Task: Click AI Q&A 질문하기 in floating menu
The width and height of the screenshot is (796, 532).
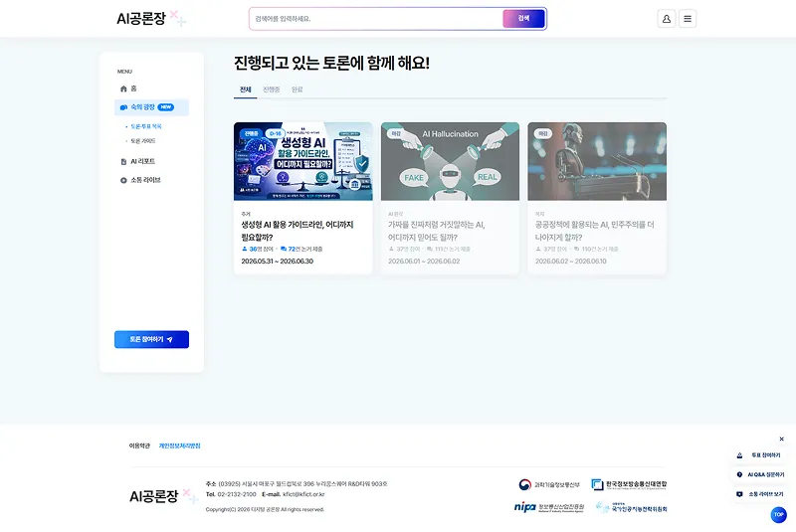Action: tap(760, 474)
